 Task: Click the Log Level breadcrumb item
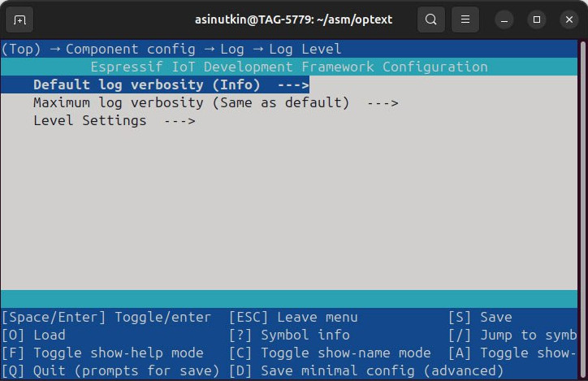coord(305,49)
